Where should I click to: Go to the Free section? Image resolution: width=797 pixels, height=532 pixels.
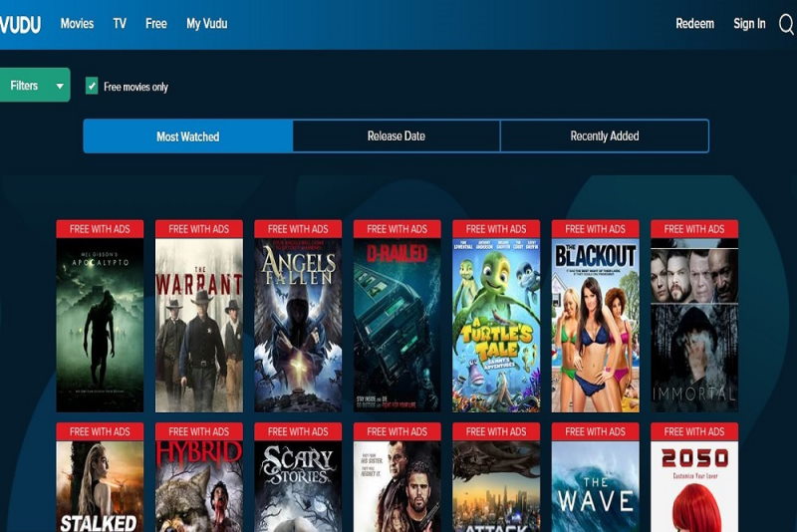tap(156, 24)
